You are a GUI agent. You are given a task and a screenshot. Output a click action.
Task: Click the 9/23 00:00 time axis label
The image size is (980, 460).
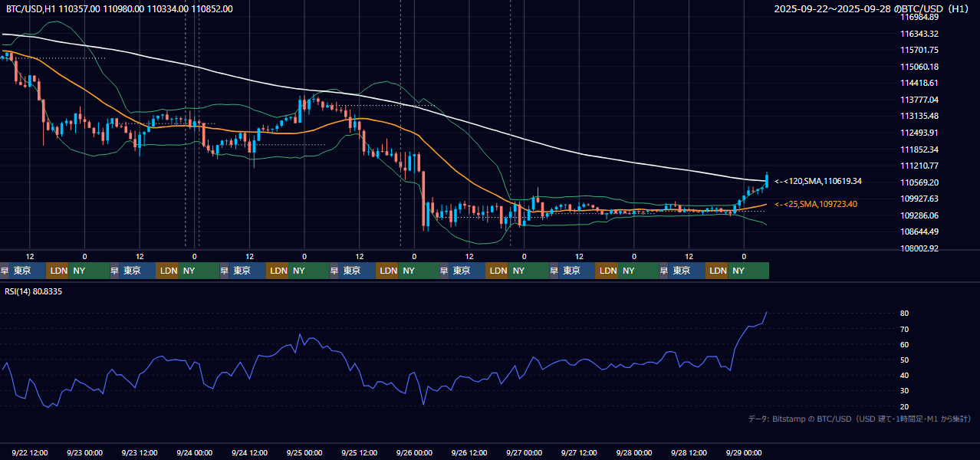click(85, 453)
